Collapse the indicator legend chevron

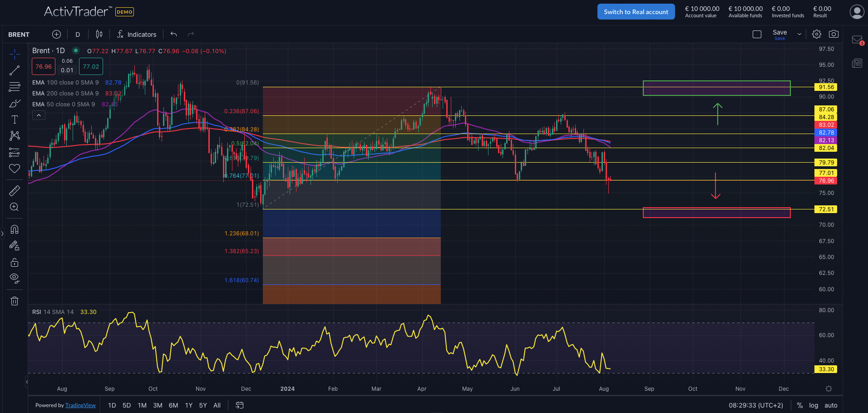tap(39, 115)
